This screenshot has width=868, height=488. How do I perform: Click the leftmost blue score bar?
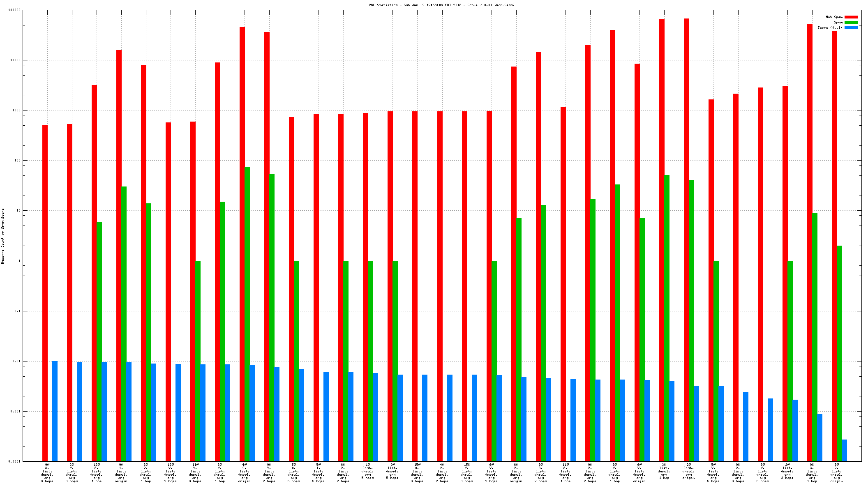(55, 411)
